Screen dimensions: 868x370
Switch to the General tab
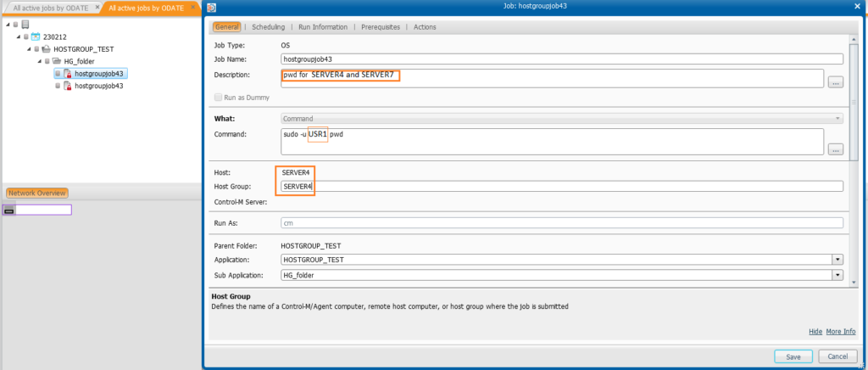tap(226, 26)
